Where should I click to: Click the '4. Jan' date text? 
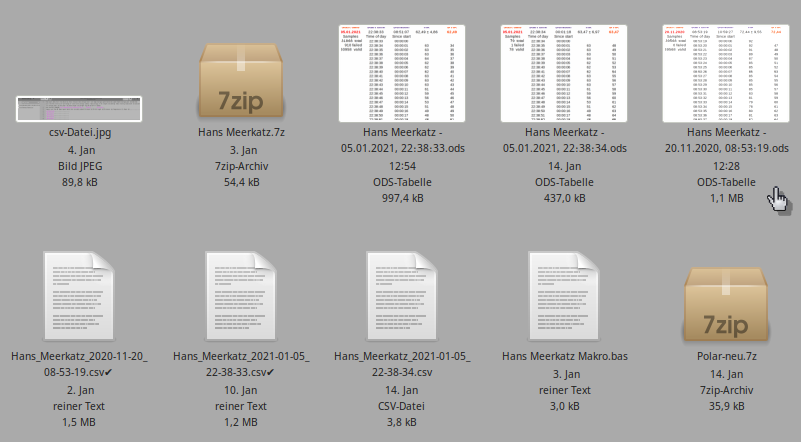(81, 150)
